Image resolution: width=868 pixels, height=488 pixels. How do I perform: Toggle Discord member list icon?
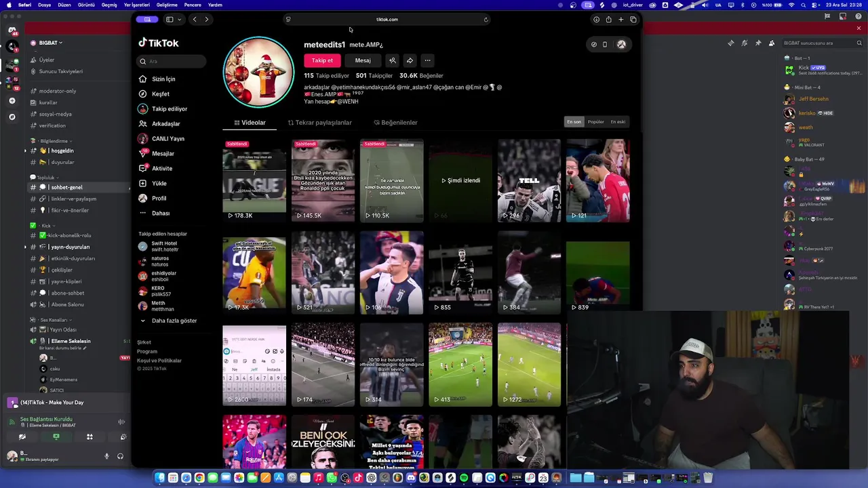tap(772, 43)
